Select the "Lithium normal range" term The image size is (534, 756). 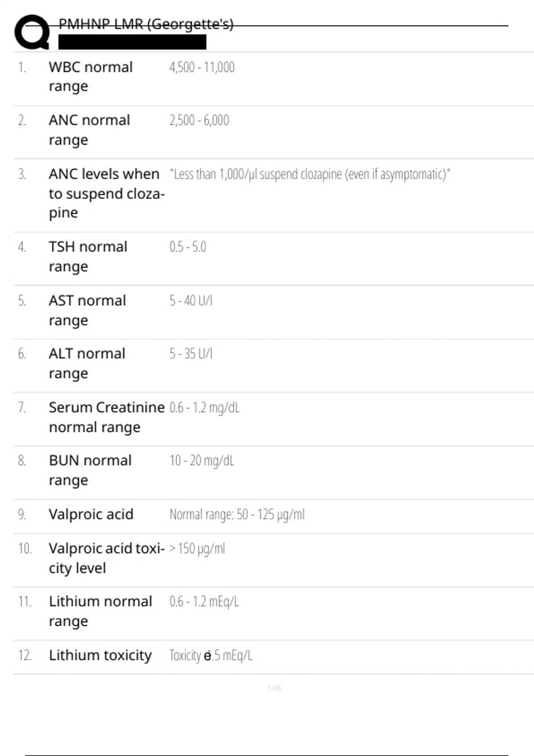(x=101, y=611)
